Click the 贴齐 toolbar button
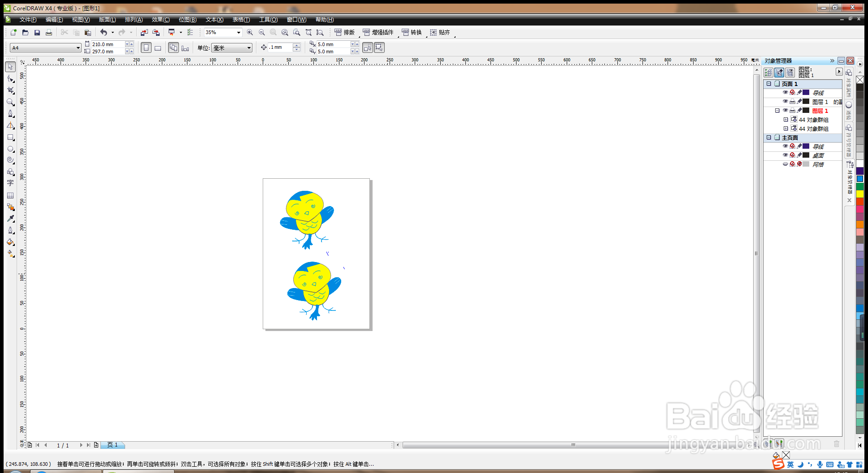 point(440,32)
